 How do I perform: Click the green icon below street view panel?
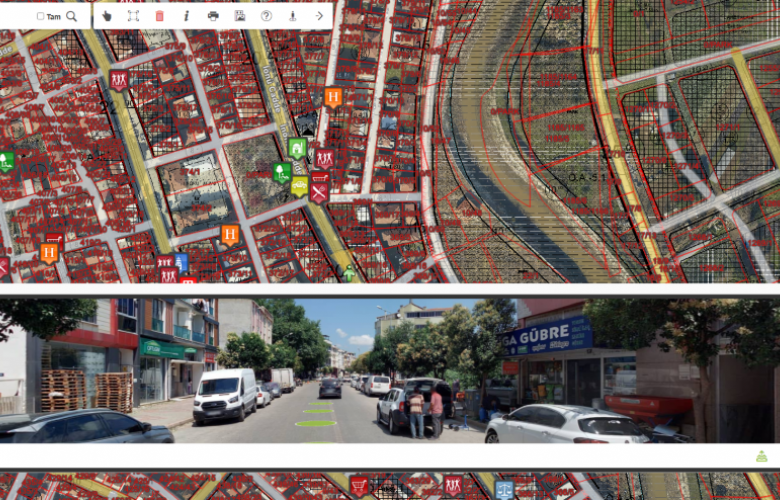(762, 456)
